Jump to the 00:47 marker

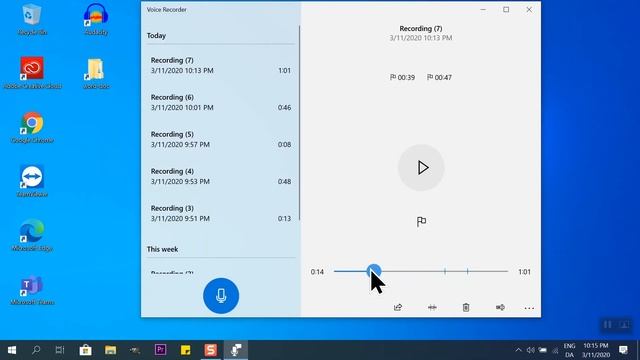click(439, 77)
